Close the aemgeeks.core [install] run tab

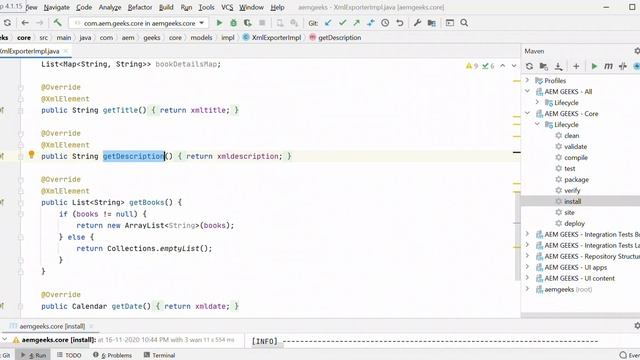coord(91,326)
